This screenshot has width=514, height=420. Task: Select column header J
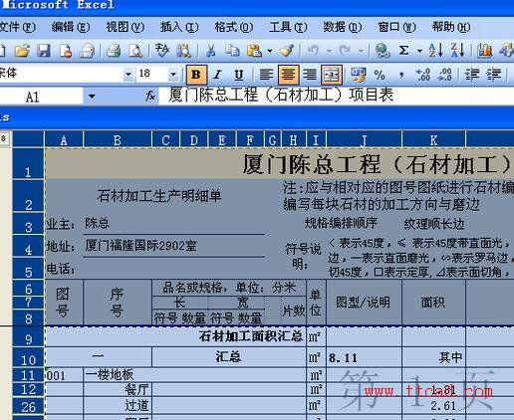[364, 139]
